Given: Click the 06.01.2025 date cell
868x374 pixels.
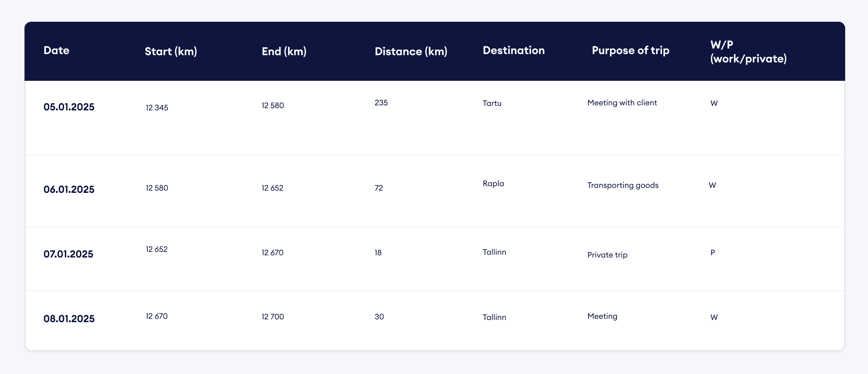Looking at the screenshot, I should (x=69, y=190).
